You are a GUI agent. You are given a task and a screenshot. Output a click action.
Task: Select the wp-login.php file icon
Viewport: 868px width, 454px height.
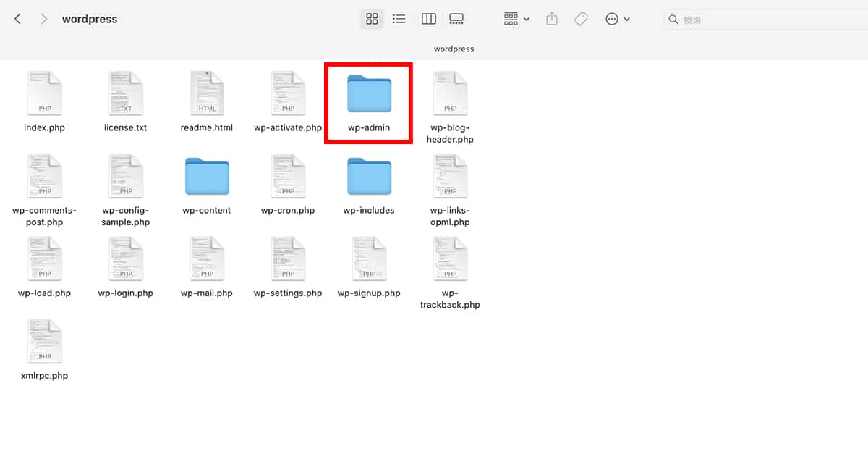[126, 258]
